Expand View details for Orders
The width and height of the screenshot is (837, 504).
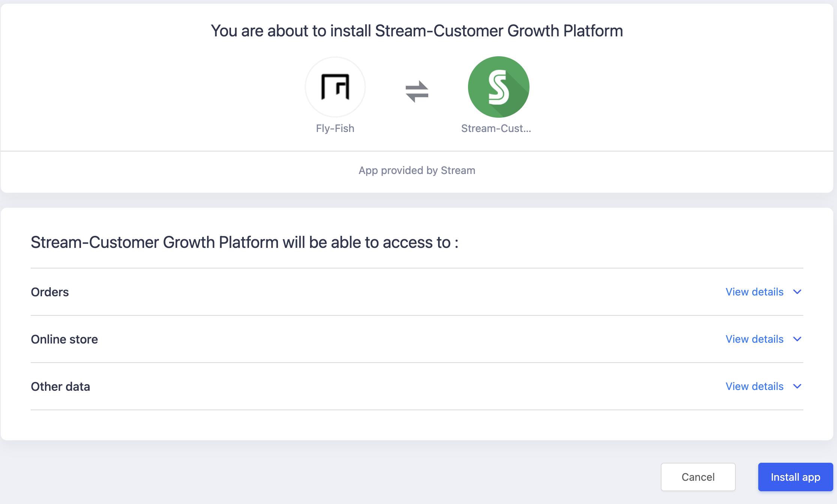coord(754,292)
